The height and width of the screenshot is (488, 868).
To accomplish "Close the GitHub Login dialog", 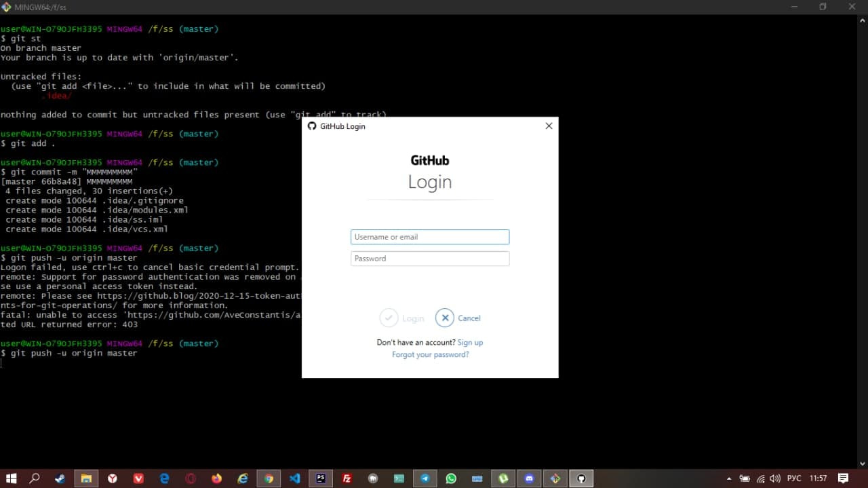I will (x=549, y=126).
